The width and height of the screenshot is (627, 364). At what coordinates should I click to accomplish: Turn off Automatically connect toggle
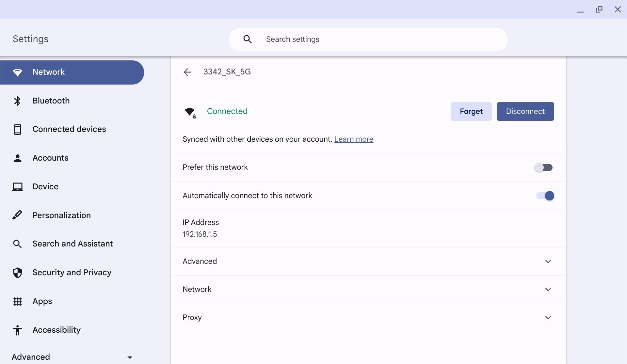pos(545,196)
